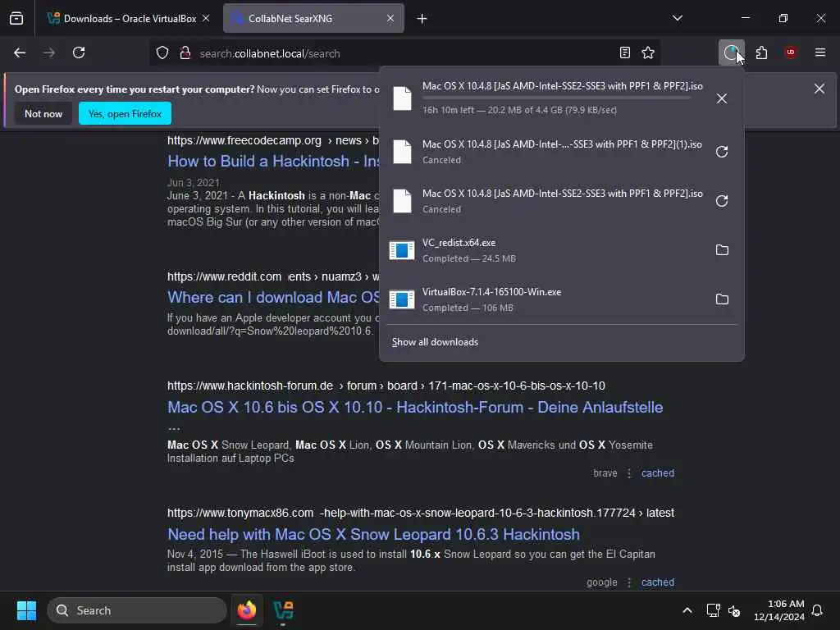Click Show all downloads
This screenshot has height=630, width=840.
pyautogui.click(x=435, y=342)
